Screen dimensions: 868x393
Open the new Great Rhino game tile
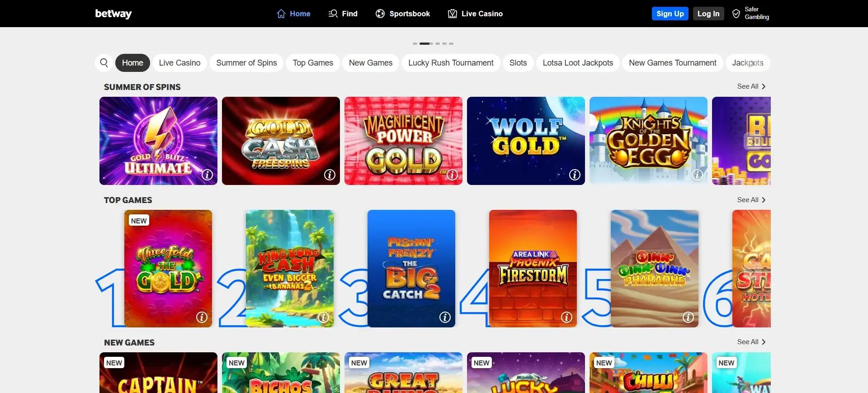[403, 373]
